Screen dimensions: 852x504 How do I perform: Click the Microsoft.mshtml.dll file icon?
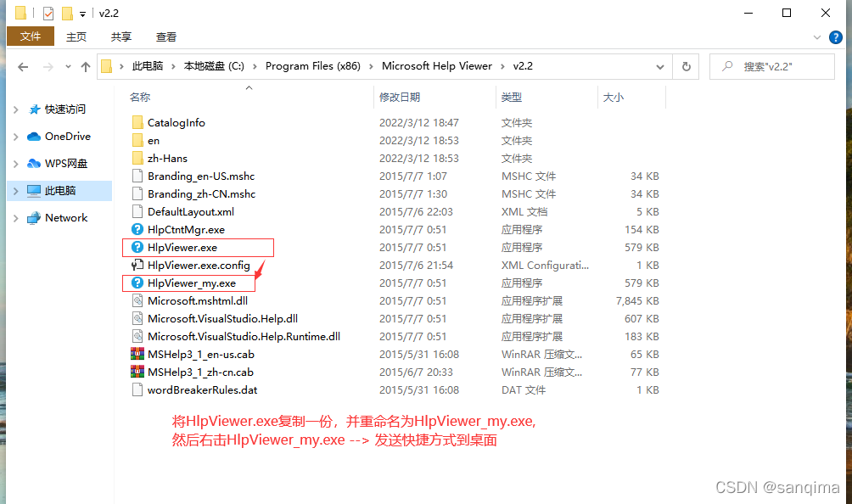(137, 301)
